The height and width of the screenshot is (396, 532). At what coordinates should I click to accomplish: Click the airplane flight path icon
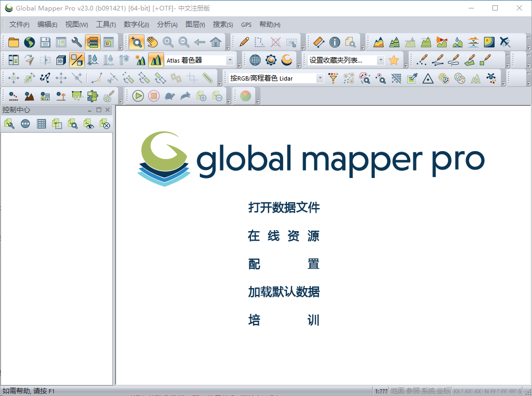505,42
